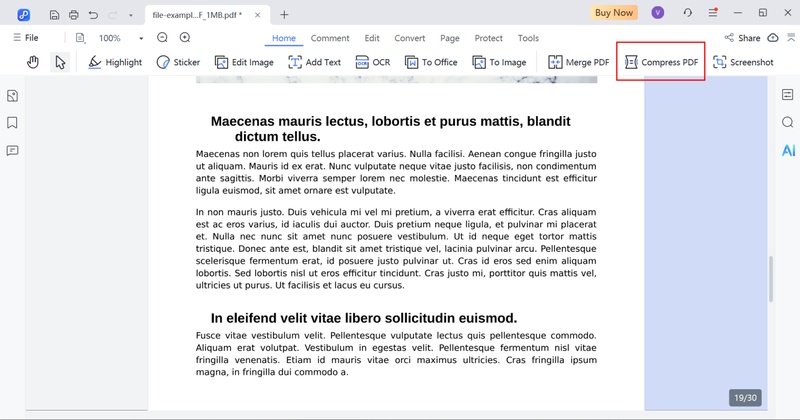Expand the zoom level dropdown

(141, 38)
